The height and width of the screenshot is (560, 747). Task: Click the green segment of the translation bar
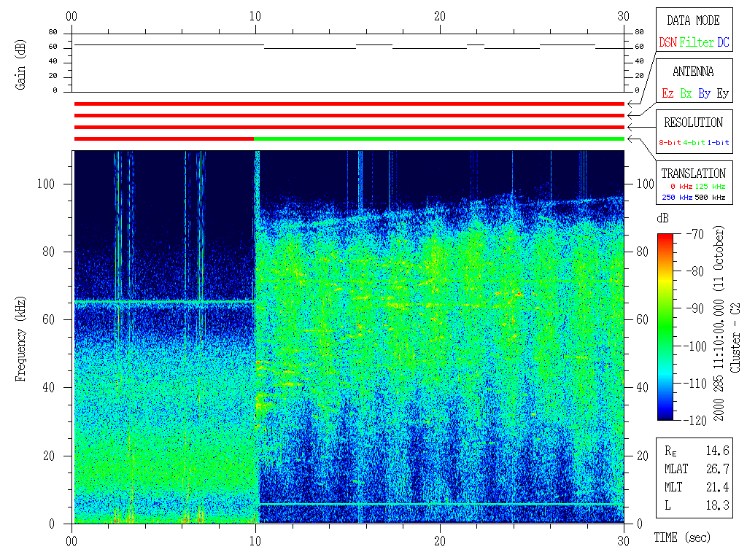tap(438, 139)
